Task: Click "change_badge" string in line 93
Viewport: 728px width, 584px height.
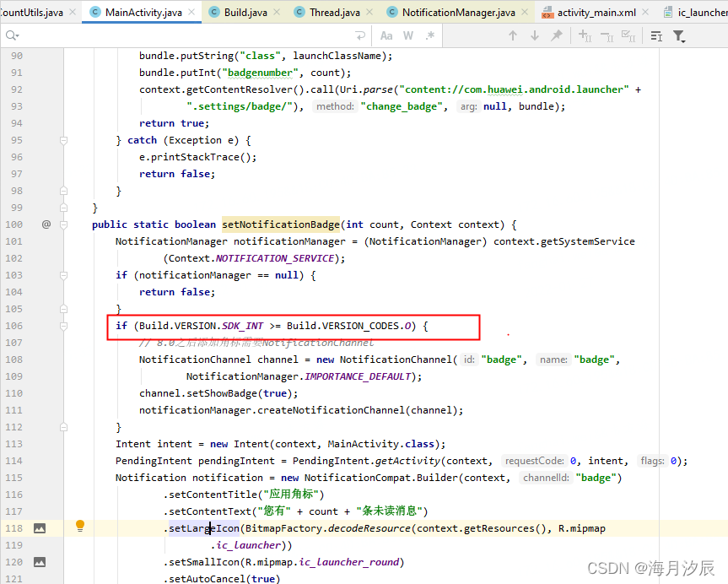Action: tap(402, 106)
